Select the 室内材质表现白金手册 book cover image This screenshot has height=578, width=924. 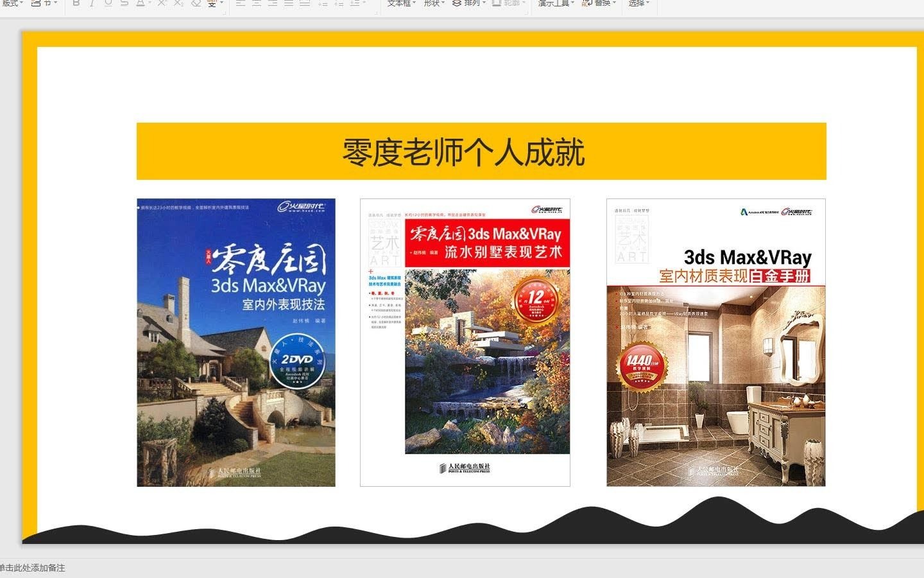(x=716, y=342)
